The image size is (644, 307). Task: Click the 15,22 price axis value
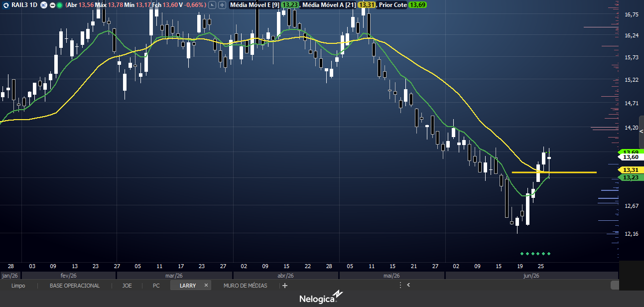tap(631, 80)
